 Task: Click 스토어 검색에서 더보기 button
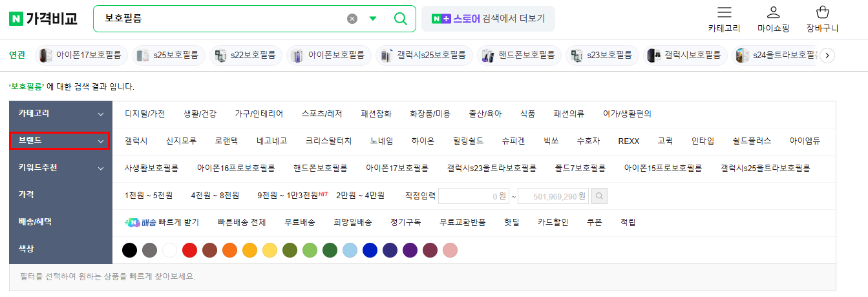(x=488, y=19)
